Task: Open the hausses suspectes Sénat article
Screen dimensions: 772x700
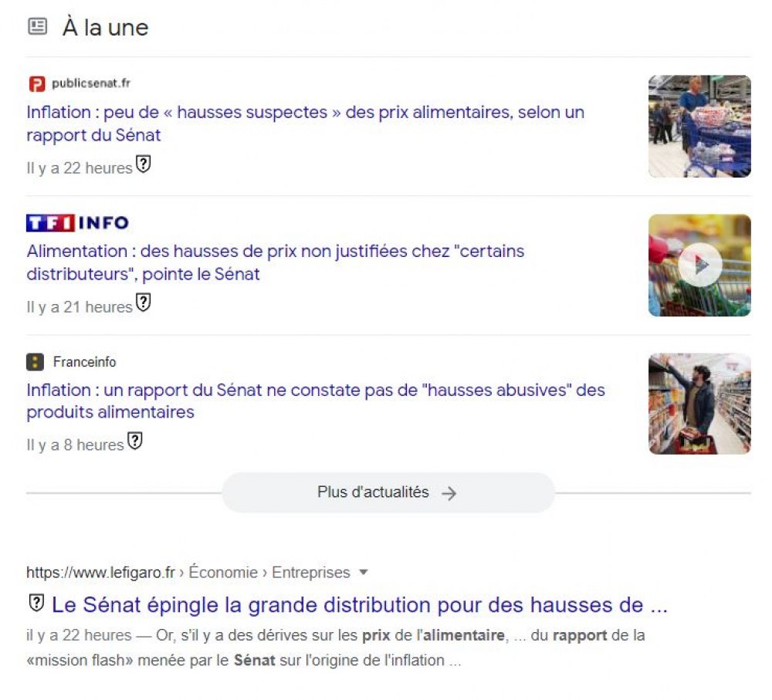Action: tap(305, 123)
